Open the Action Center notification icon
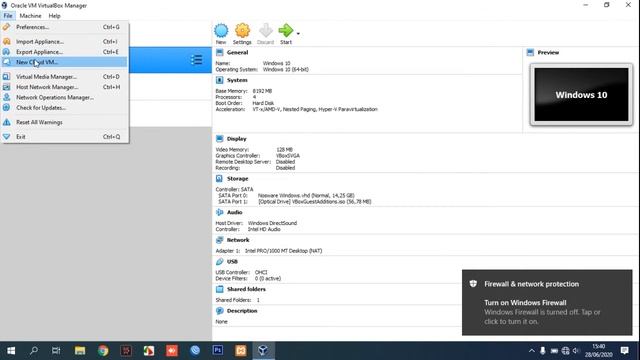 pyautogui.click(x=624, y=351)
